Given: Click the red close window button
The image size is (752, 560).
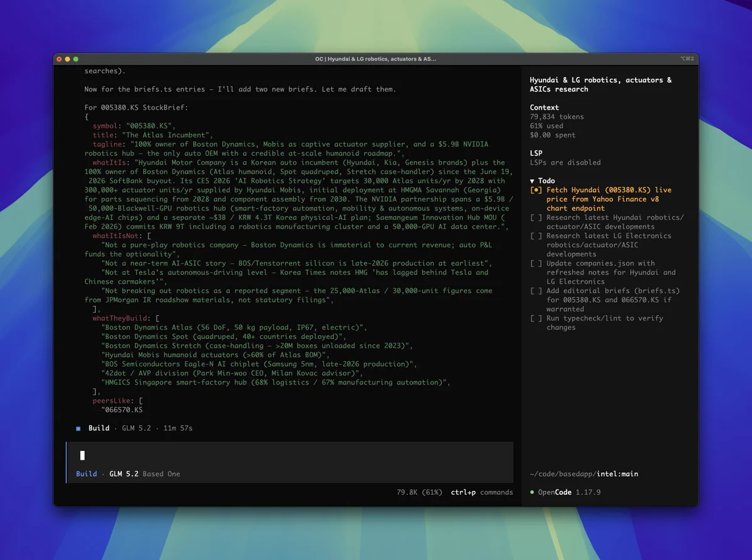Looking at the screenshot, I should coord(60,59).
